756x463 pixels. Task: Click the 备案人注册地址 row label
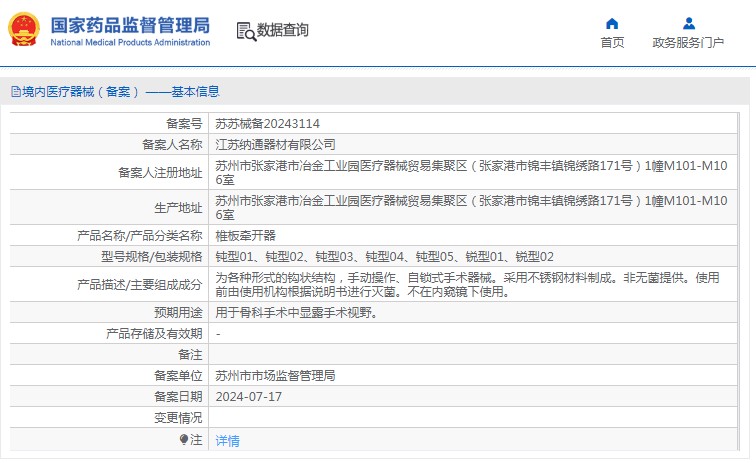pos(160,173)
